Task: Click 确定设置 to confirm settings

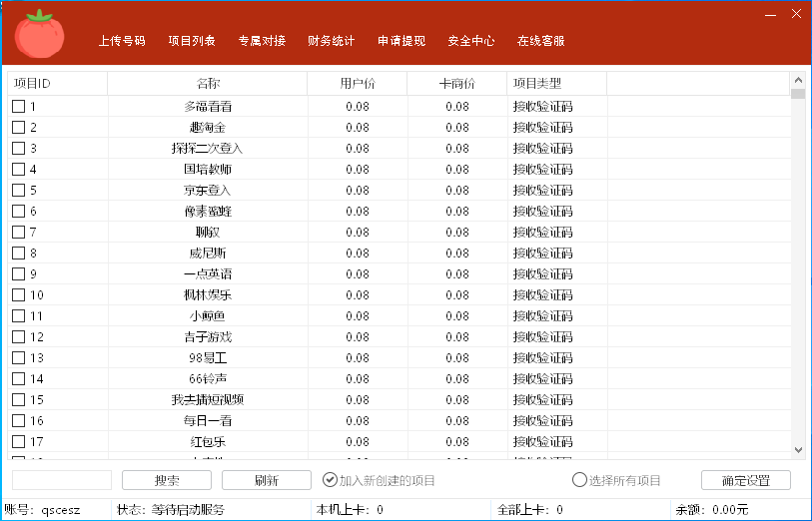Action: (x=745, y=480)
